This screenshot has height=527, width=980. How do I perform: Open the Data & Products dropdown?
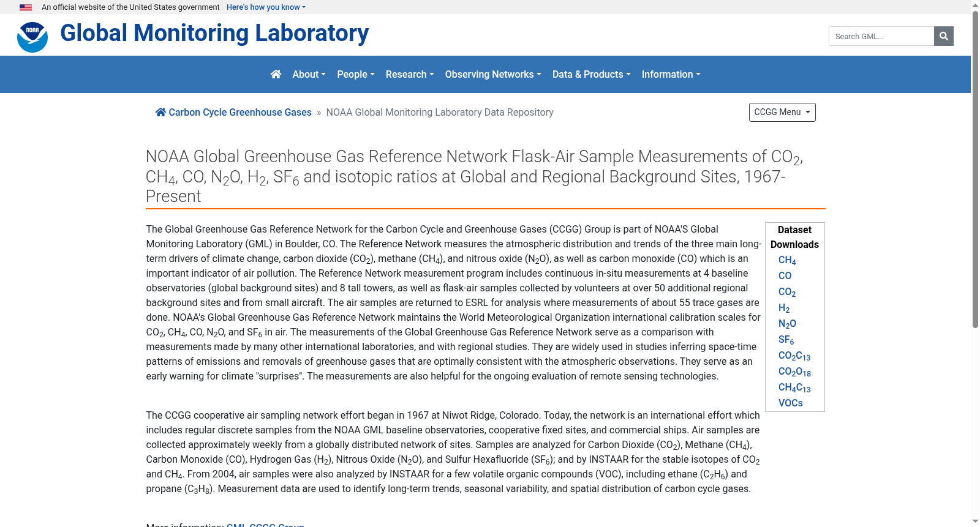591,74
